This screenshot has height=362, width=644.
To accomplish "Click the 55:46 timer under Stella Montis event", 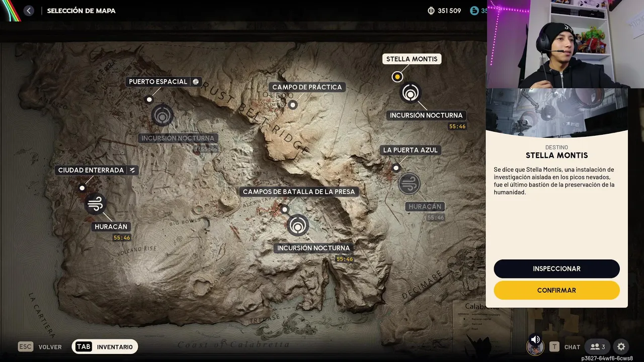I will pyautogui.click(x=457, y=127).
